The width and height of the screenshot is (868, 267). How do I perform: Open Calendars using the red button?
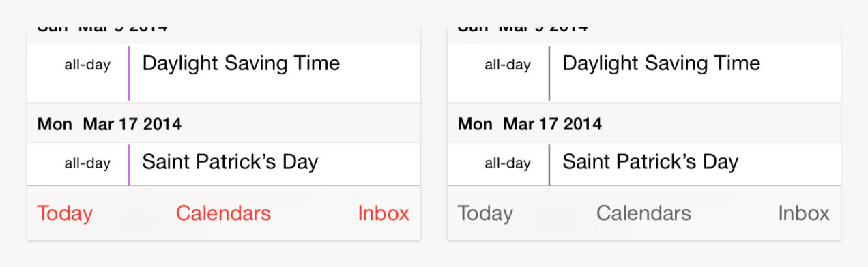pyautogui.click(x=224, y=213)
